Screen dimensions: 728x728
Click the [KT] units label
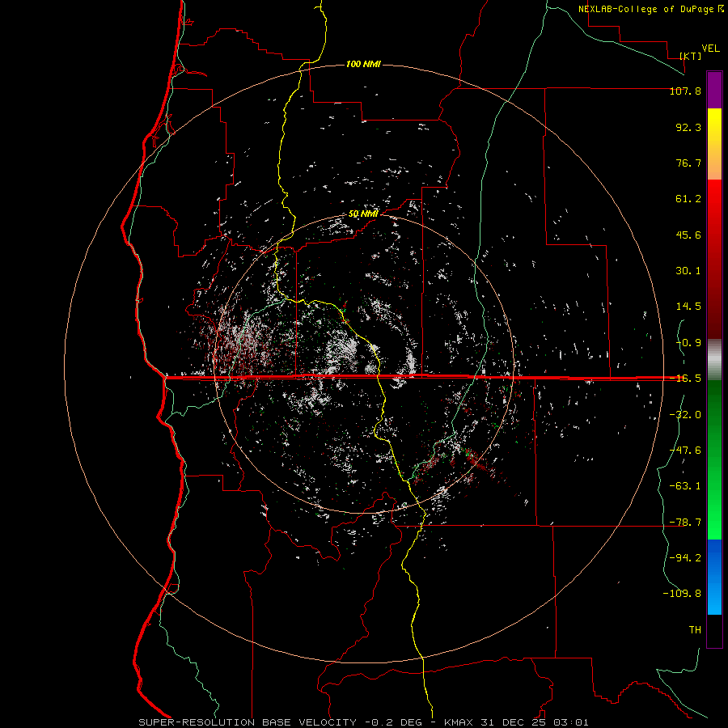point(691,56)
